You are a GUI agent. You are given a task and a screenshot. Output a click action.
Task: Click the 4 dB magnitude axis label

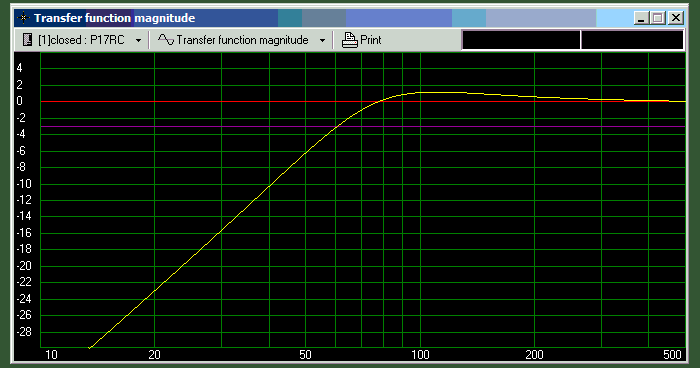(19, 68)
